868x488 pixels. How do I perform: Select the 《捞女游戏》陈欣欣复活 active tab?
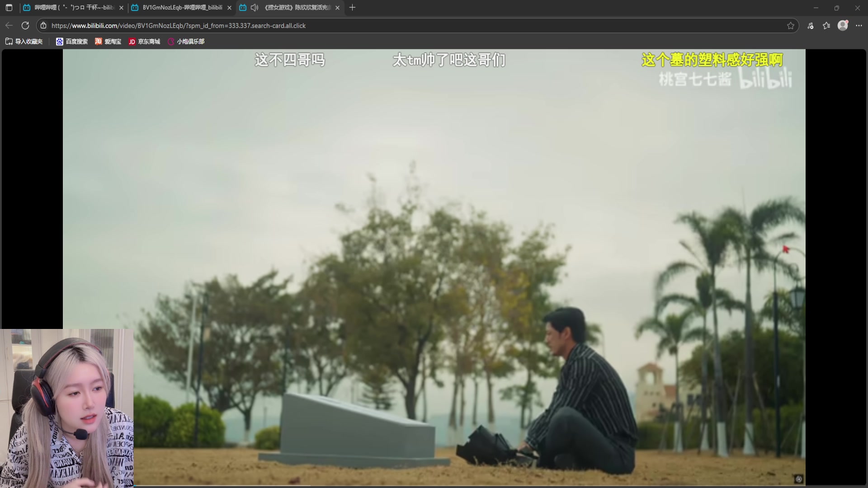click(290, 8)
